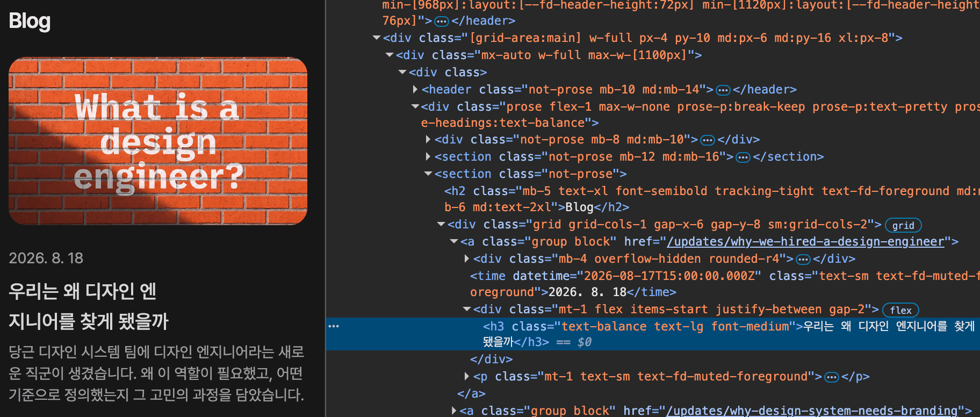This screenshot has height=417, width=980.
Task: Open the why-design-system-needs-branding href link
Action: click(811, 411)
